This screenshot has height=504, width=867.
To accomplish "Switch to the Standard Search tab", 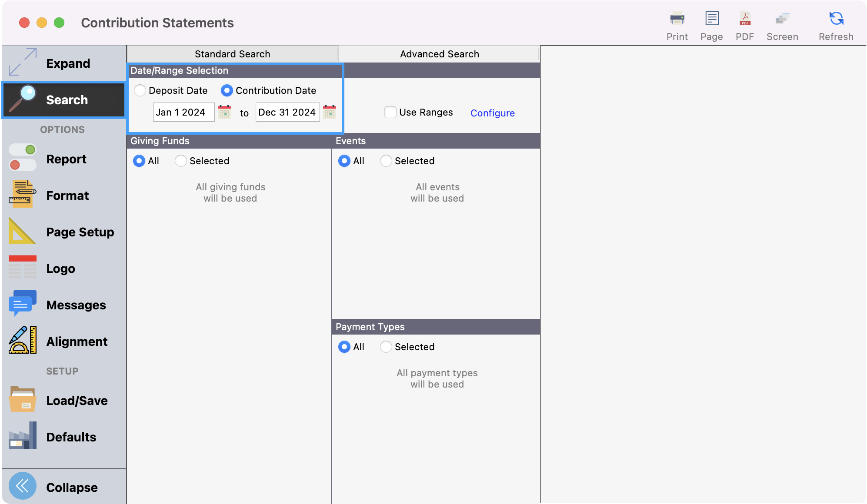I will point(232,54).
